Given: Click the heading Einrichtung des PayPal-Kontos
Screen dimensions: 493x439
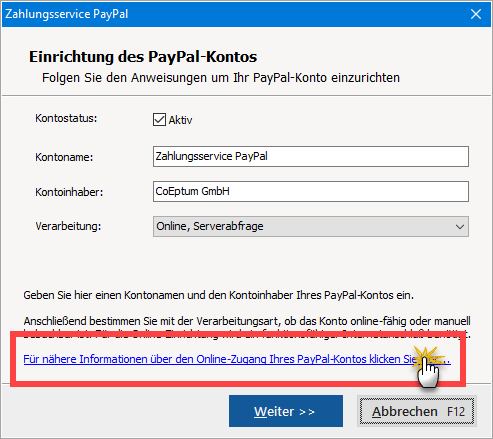Looking at the screenshot, I should 143,57.
